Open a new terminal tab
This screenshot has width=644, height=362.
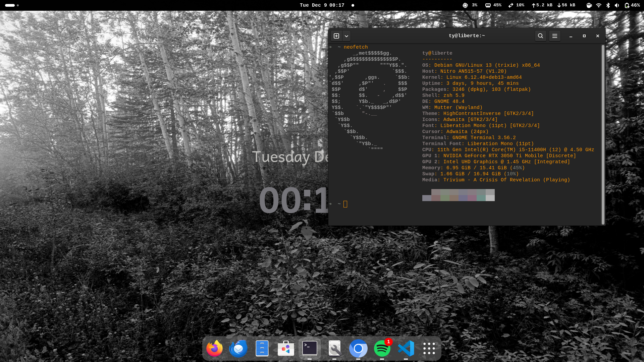click(336, 36)
